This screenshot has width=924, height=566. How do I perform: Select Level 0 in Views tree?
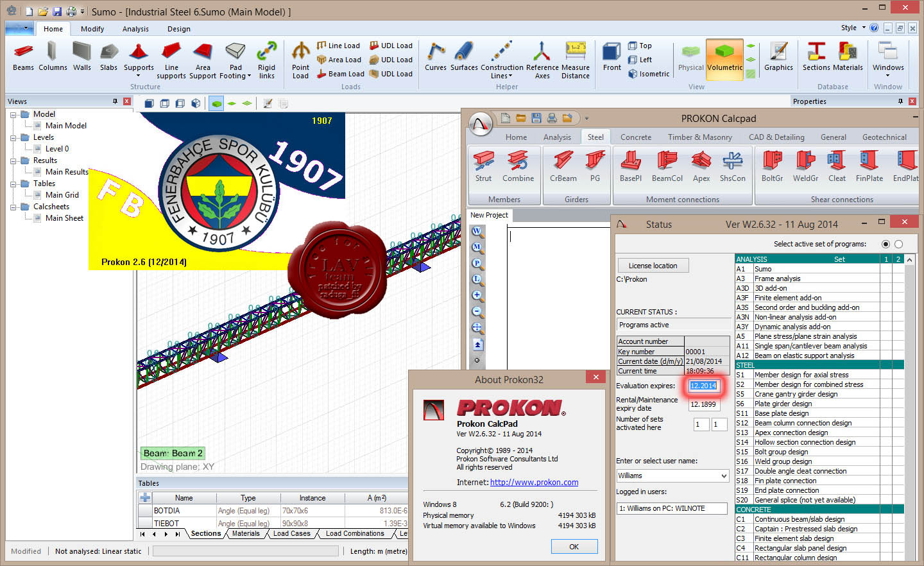click(57, 149)
